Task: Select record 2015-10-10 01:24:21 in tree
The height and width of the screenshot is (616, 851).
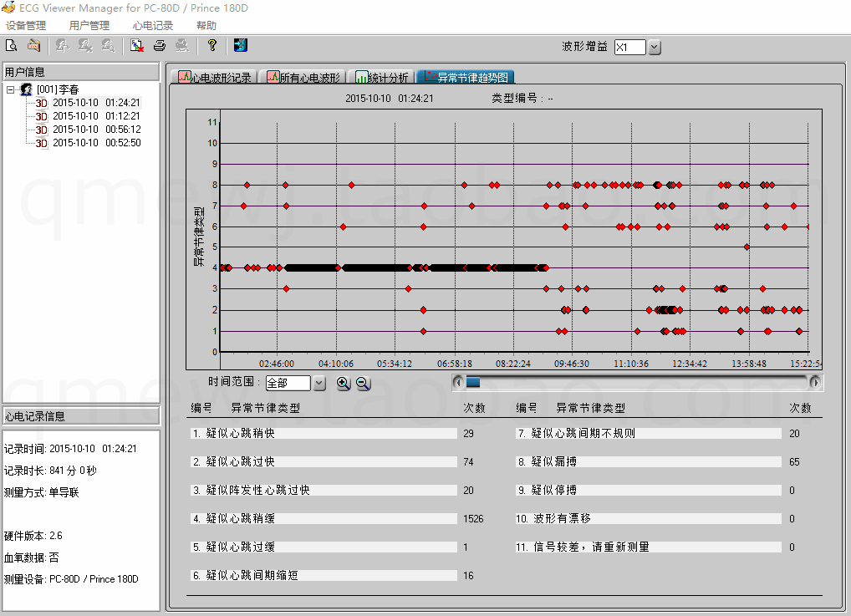Action: coord(96,103)
